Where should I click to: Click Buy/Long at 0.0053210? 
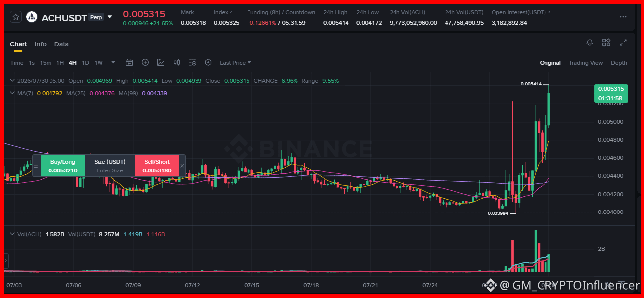tap(63, 166)
